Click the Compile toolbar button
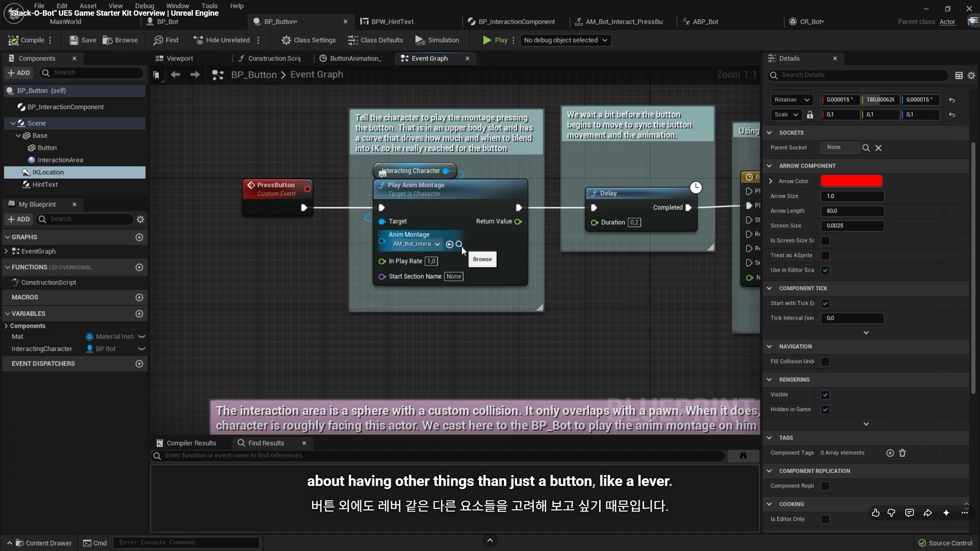 [x=26, y=40]
